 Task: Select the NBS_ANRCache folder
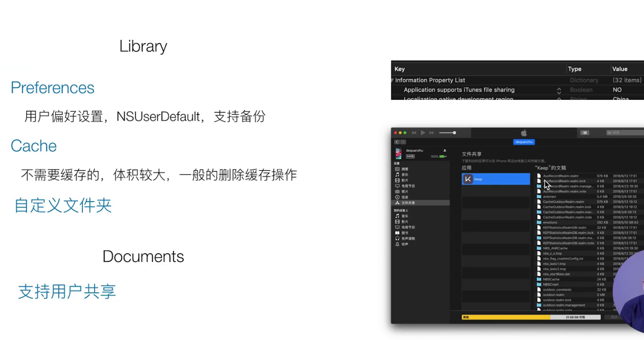pyautogui.click(x=555, y=248)
